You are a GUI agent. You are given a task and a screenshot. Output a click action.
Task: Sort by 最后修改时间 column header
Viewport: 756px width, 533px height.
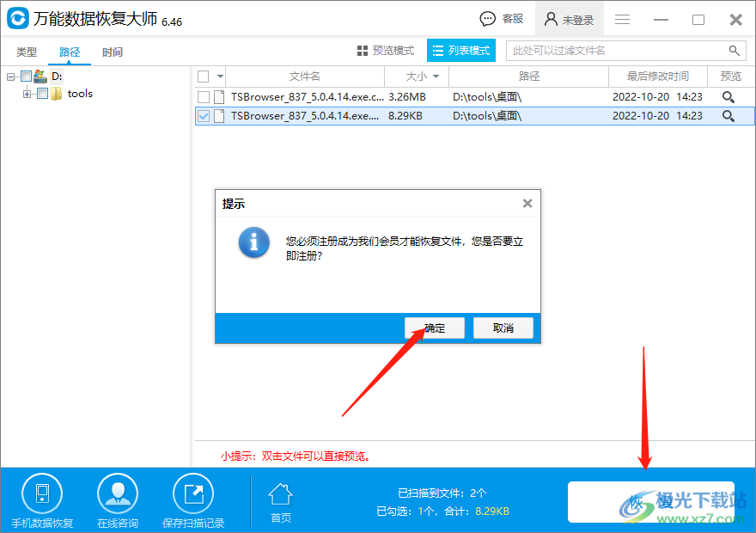pos(658,77)
